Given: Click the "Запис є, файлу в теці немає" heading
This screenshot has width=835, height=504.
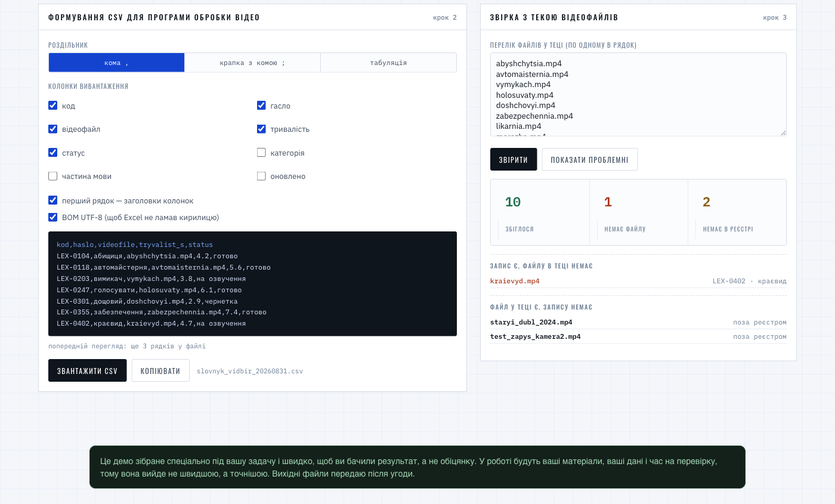Looking at the screenshot, I should [x=542, y=266].
